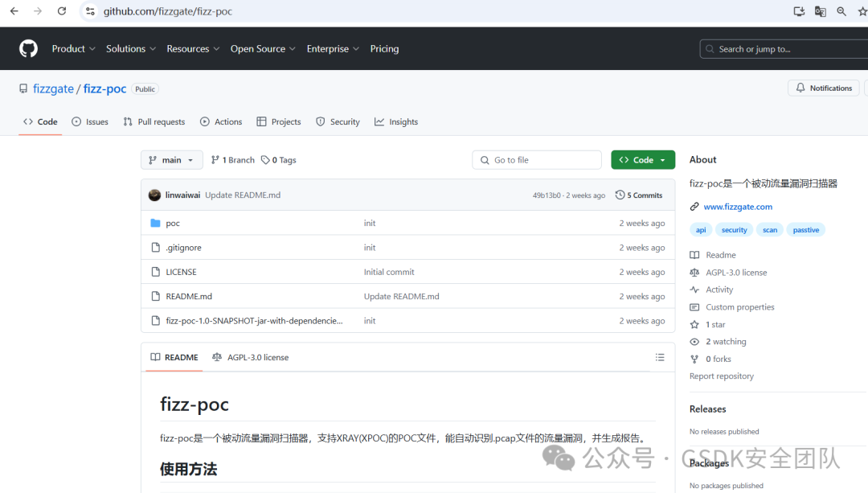Open the .gitignore file
Viewport: 868px width, 493px height.
(183, 248)
